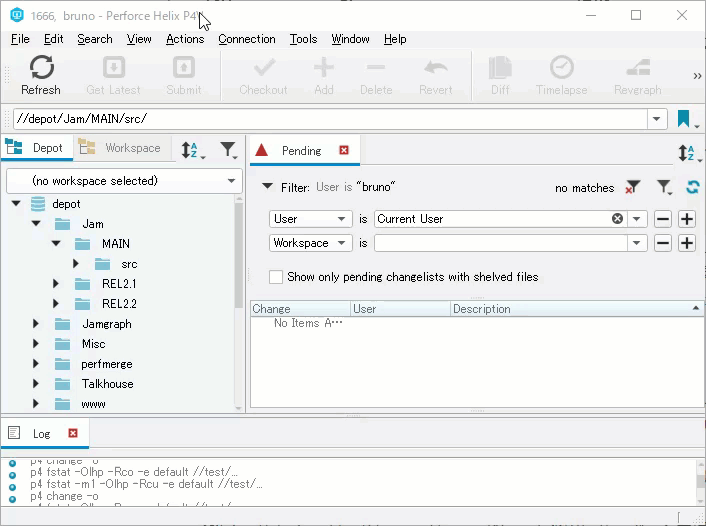Image resolution: width=706 pixels, height=526 pixels.
Task: Collapse the Filter section triangle
Action: coord(267,186)
